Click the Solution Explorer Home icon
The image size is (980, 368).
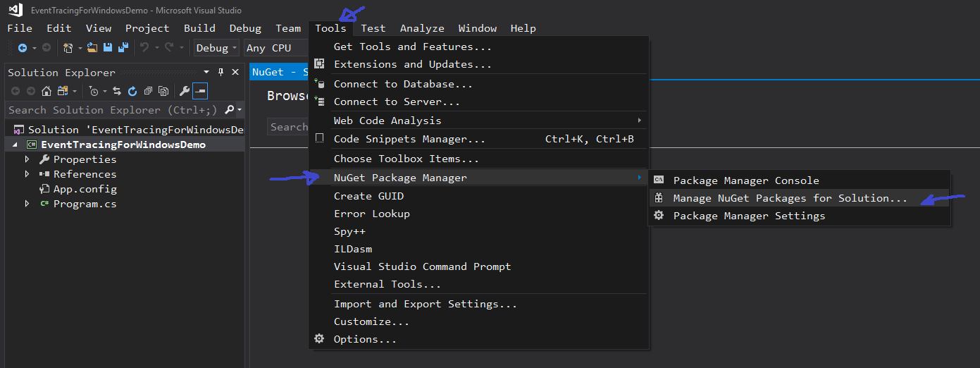(46, 91)
